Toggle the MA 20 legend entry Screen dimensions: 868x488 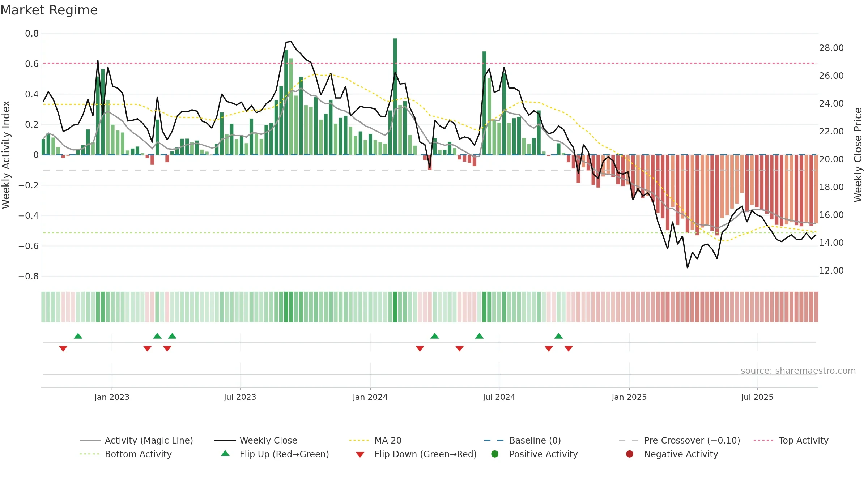375,440
